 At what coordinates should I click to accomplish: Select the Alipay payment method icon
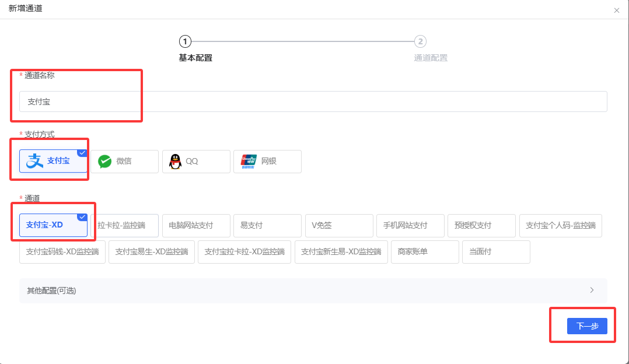[x=53, y=161]
